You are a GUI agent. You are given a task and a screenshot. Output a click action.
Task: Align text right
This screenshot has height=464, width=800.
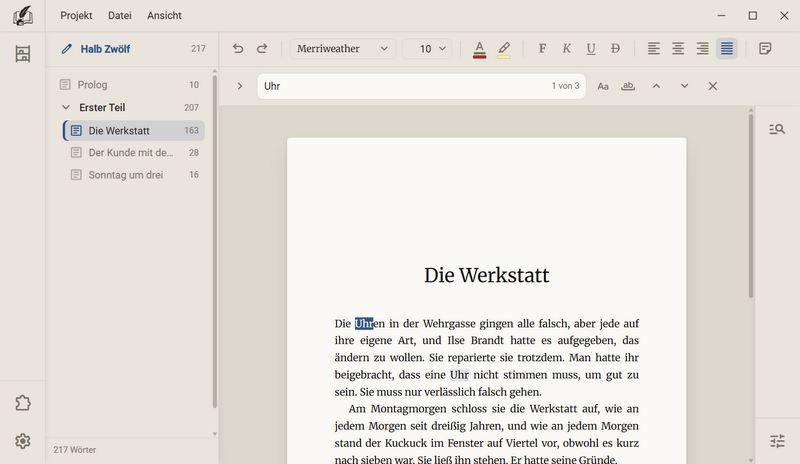pyautogui.click(x=703, y=48)
